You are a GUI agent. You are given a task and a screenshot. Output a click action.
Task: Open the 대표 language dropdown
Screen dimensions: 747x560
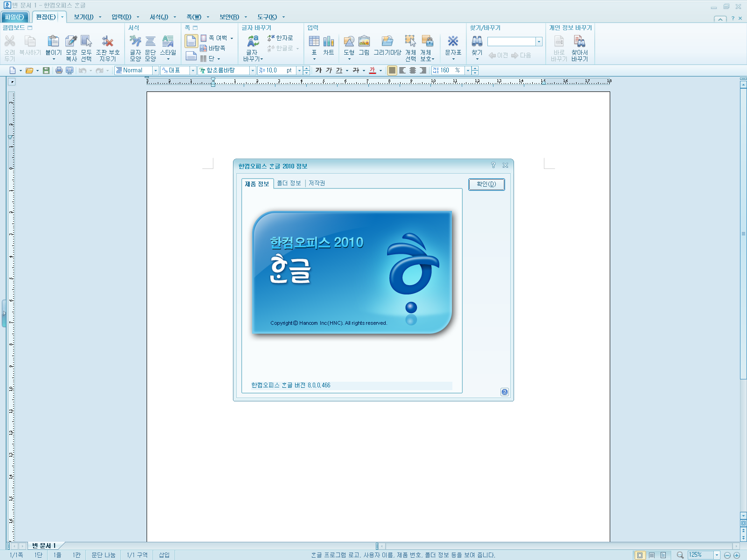pos(193,70)
